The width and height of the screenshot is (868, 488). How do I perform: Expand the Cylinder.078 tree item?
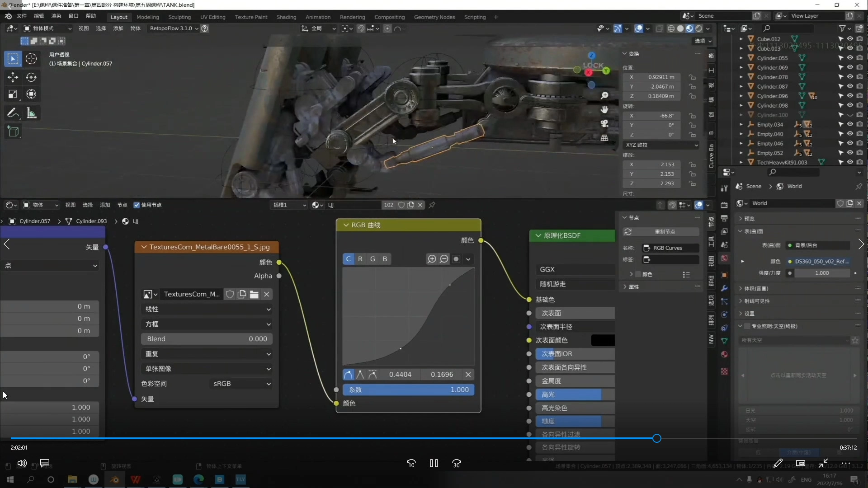(741, 77)
